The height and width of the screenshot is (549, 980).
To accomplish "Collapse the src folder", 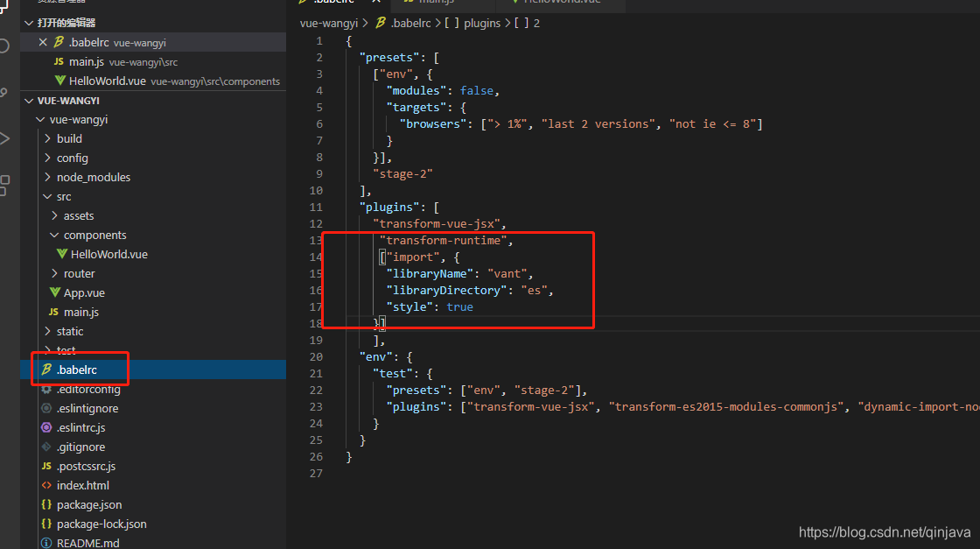I will [x=47, y=196].
